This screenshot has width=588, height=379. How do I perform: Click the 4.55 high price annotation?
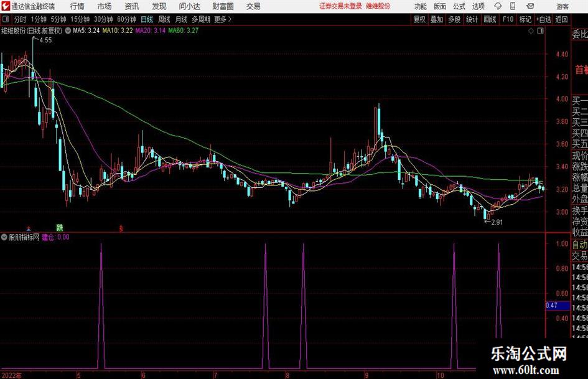[45, 40]
